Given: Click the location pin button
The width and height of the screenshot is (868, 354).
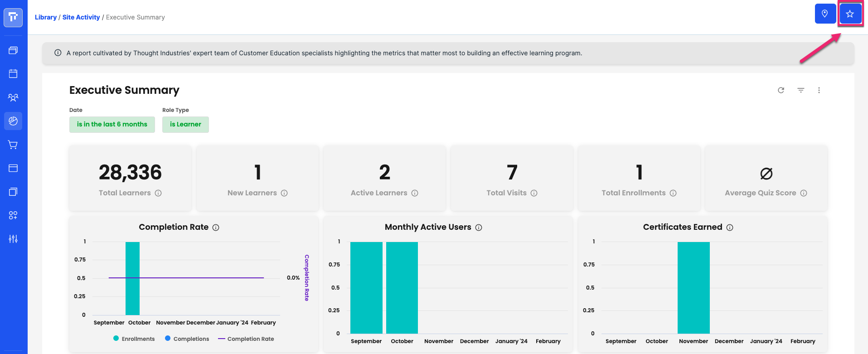Looking at the screenshot, I should (825, 14).
